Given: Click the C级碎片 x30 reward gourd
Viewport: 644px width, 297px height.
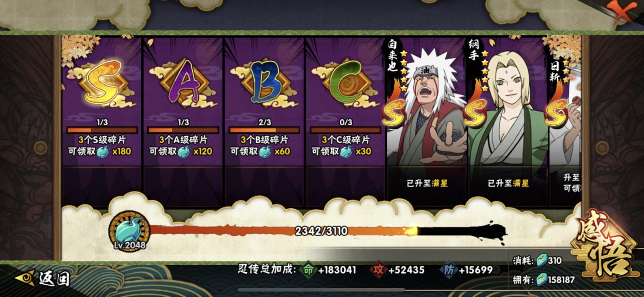Looking at the screenshot, I should pos(346,151).
